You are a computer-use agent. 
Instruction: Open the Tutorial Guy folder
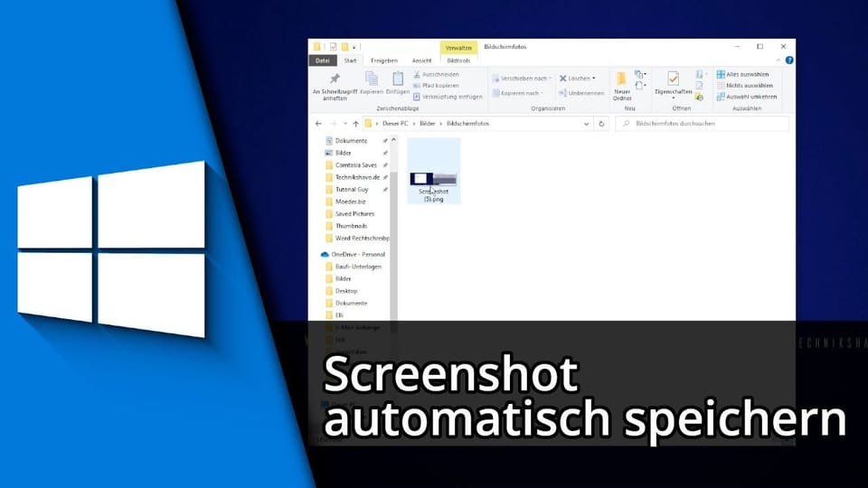click(x=352, y=189)
